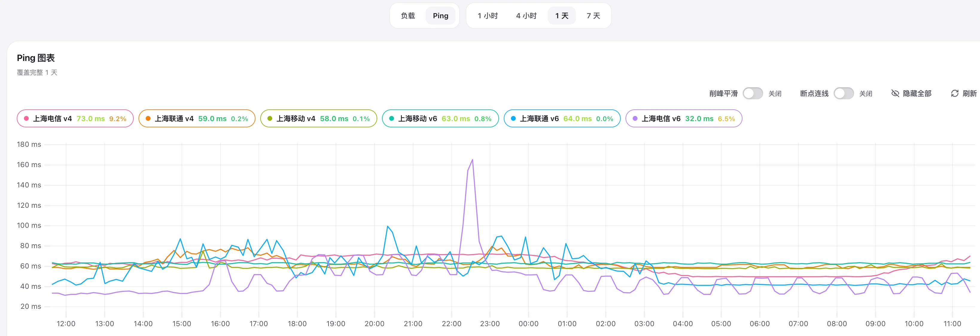Click the blue dot for 上海联通 v6
Viewport: 980px width, 336px height.
point(513,119)
